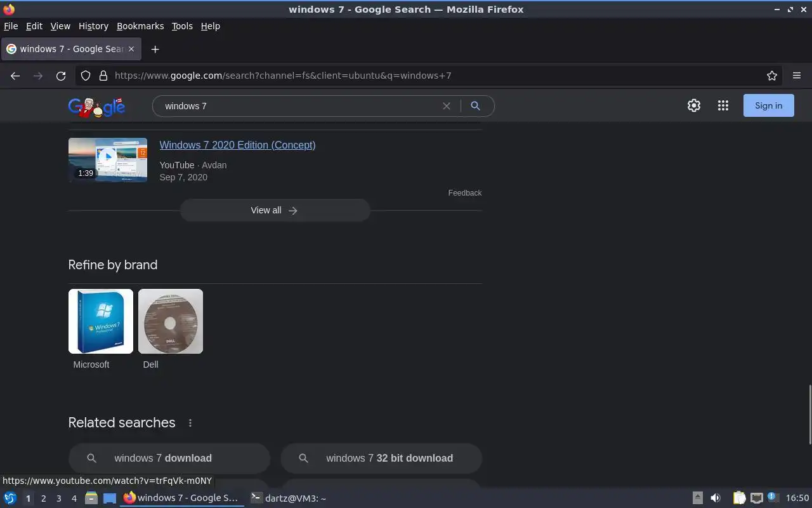Go back with the browser back arrow
This screenshot has height=508, width=812.
click(15, 76)
